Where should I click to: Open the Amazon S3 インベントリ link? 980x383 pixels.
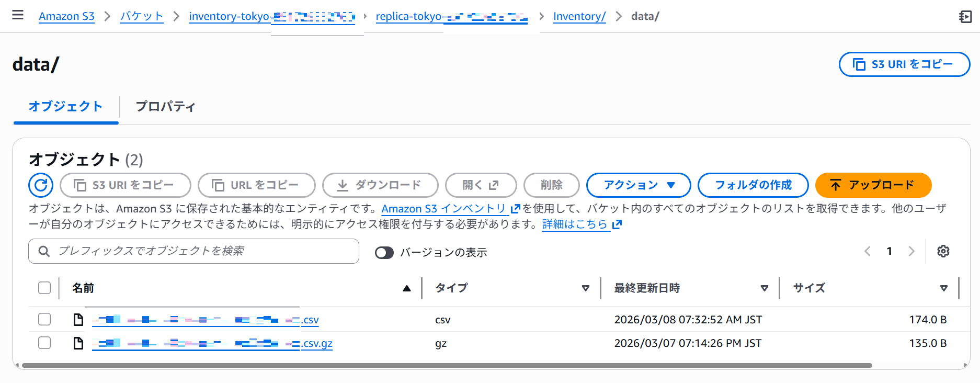tap(443, 209)
